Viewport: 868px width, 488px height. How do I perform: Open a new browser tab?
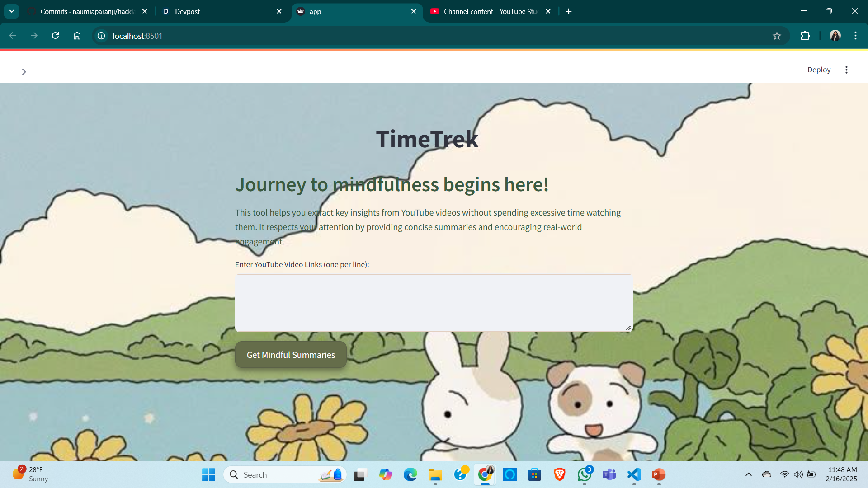569,12
